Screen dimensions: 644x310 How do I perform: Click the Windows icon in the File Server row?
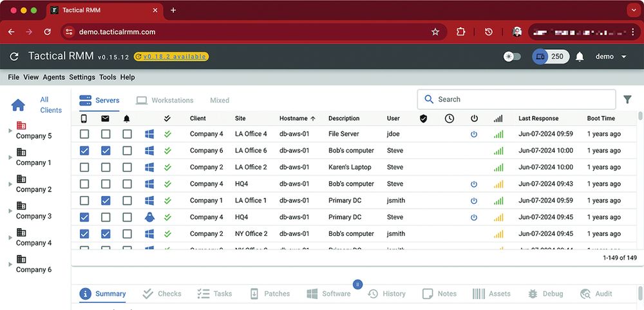[x=149, y=134]
